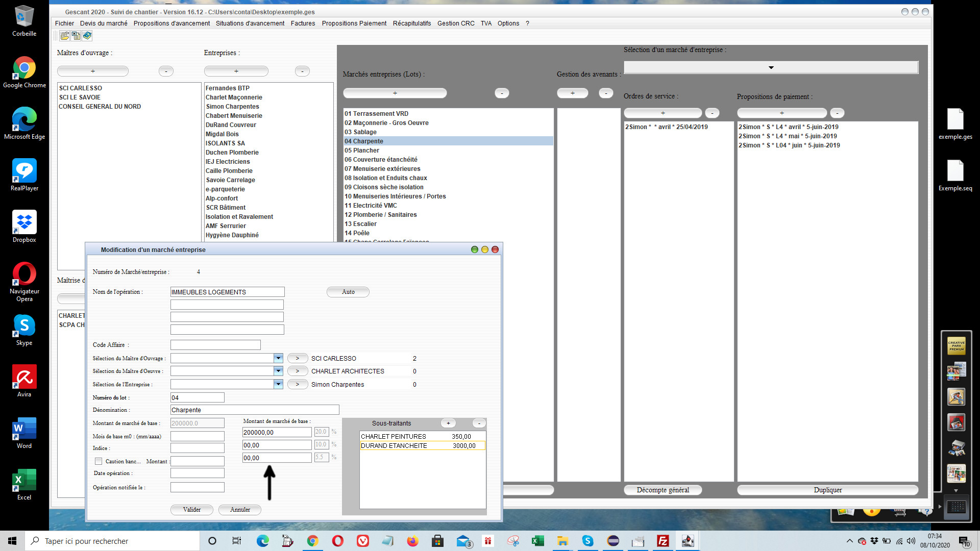Remove an Ordre de service

click(x=712, y=113)
